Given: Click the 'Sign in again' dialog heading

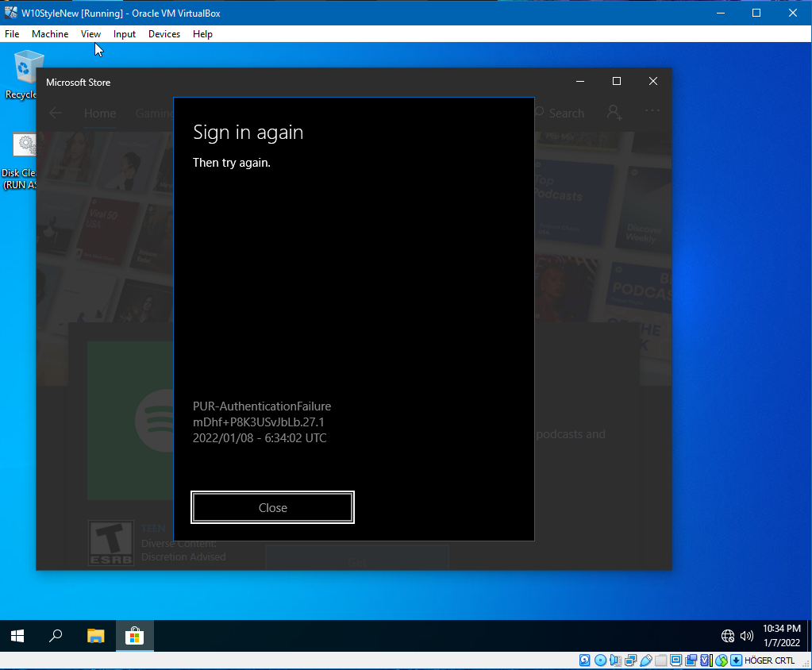Looking at the screenshot, I should pyautogui.click(x=248, y=132).
